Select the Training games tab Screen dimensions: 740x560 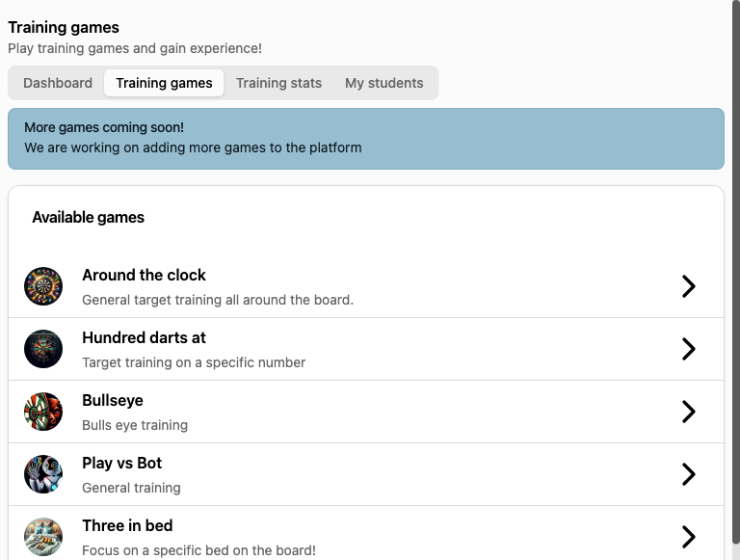tap(164, 83)
